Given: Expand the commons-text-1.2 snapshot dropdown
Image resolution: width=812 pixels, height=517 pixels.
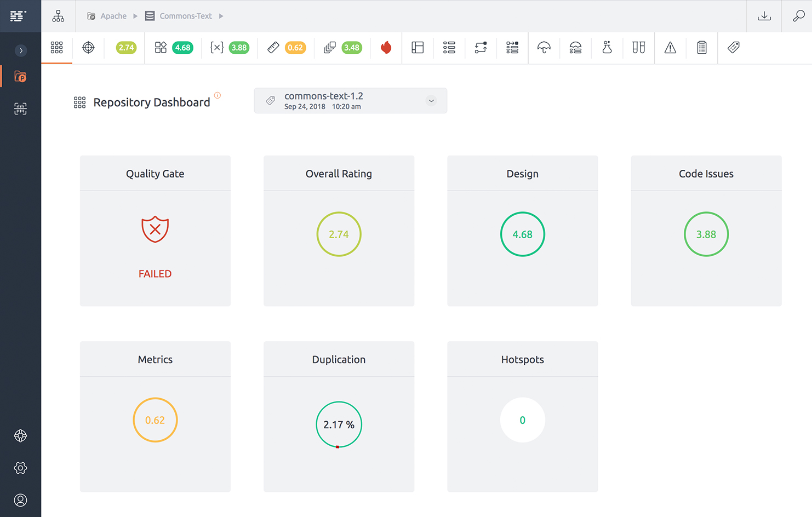Looking at the screenshot, I should click(431, 101).
